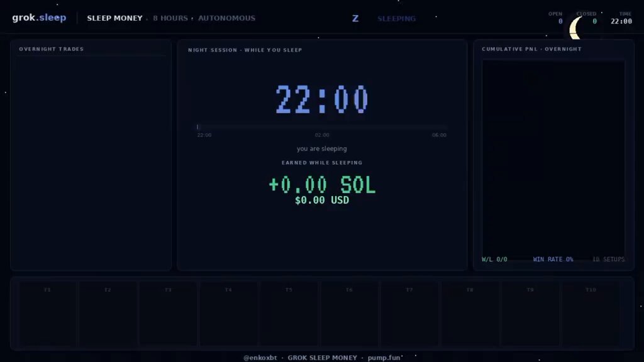Click the Z sleep icon
Viewport: 644px width, 362px height.
pos(355,18)
